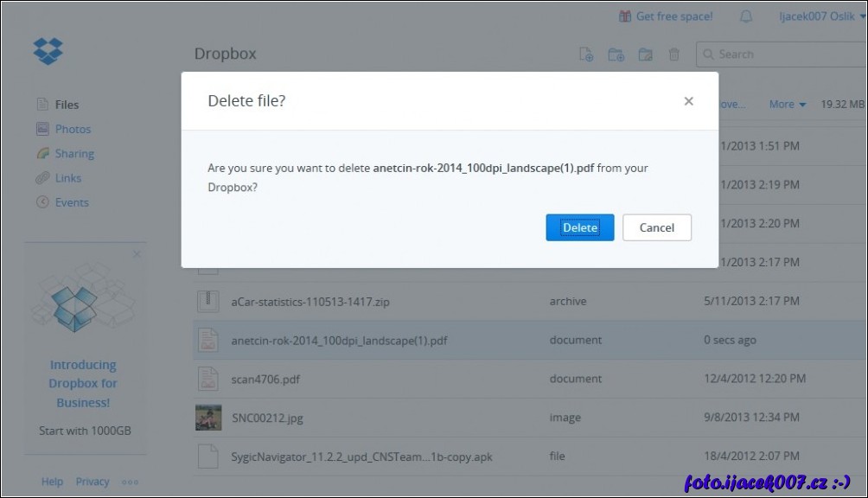Screen dimensions: 868x498
Task: Click the gift icon beside Get free space
Action: pyautogui.click(x=625, y=16)
